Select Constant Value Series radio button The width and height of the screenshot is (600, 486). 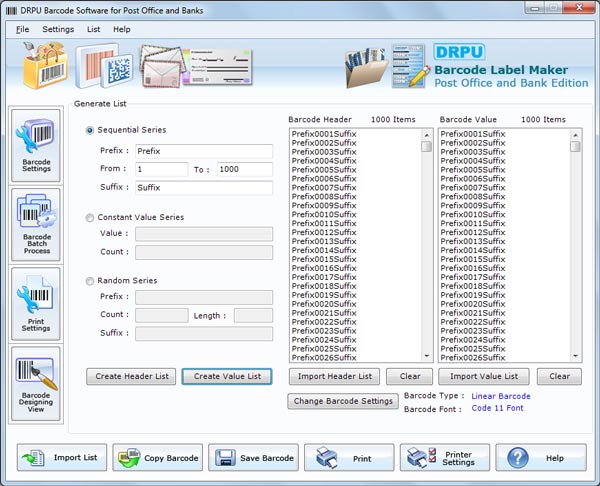90,218
